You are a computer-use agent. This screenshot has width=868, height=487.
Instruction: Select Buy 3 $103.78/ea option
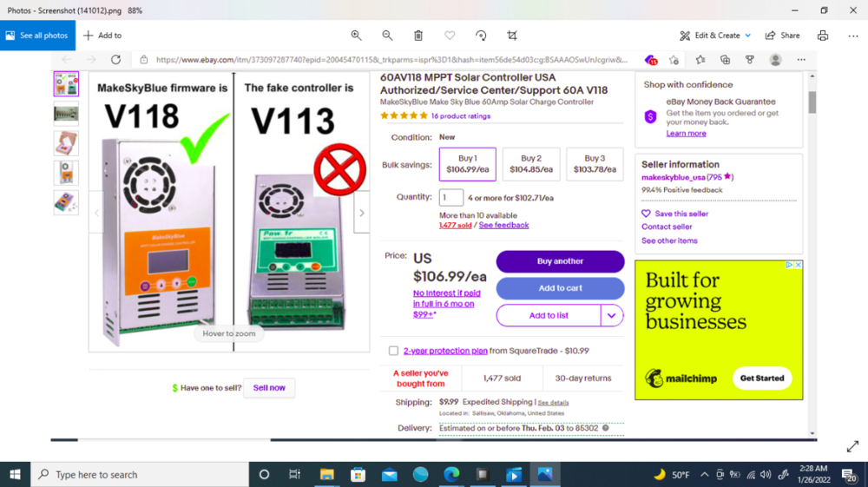coord(595,164)
